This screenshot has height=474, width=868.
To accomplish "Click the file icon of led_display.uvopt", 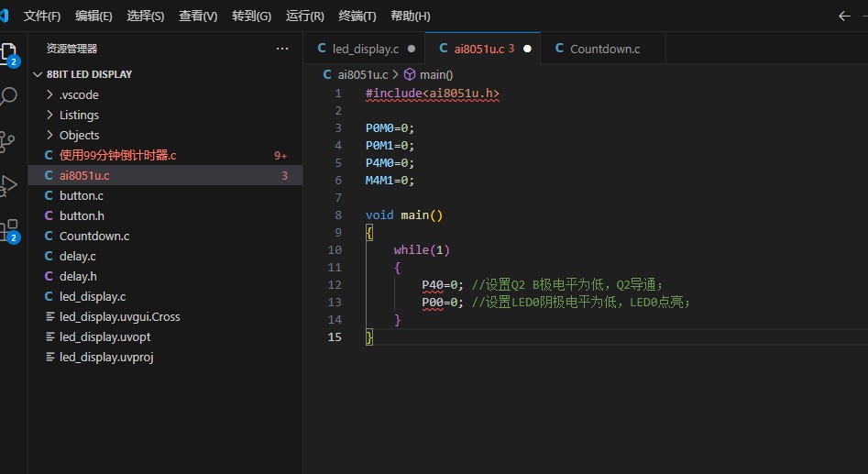I will pos(49,336).
